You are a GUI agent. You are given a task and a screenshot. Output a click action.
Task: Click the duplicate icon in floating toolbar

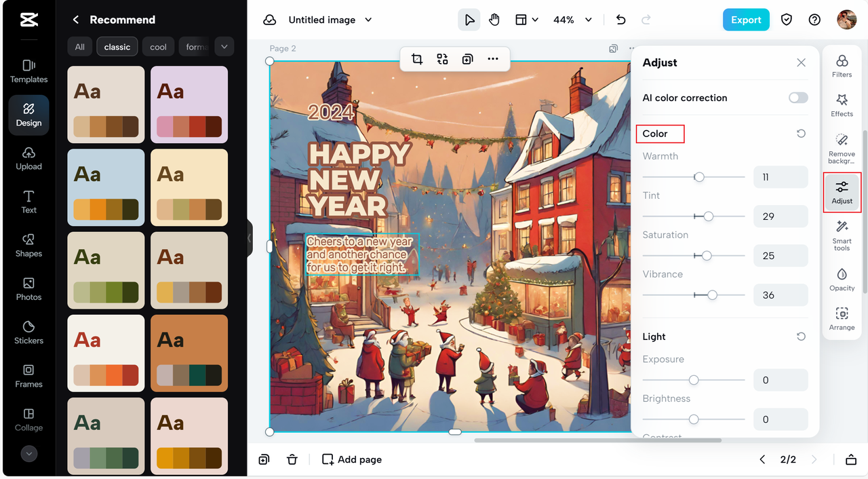click(467, 59)
